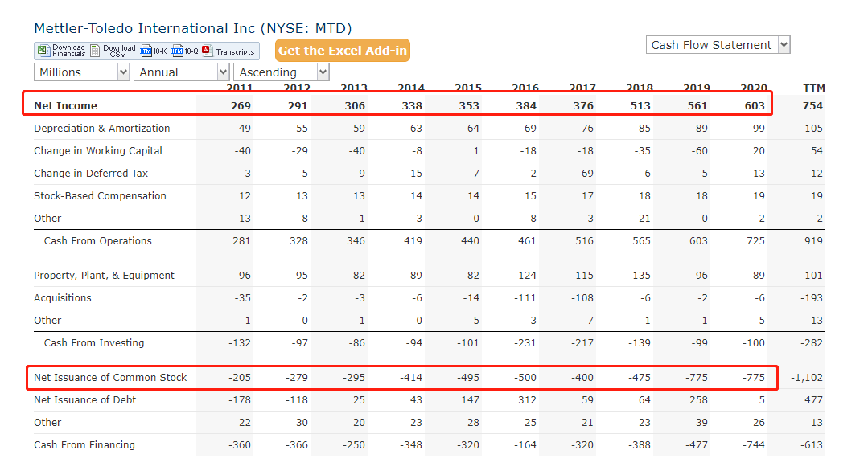Click 2015 Common Stock issuance value -495
868x475 pixels.
467,378
